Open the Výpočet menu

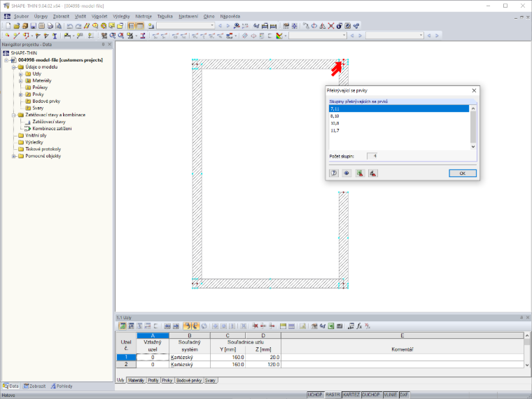click(x=99, y=16)
